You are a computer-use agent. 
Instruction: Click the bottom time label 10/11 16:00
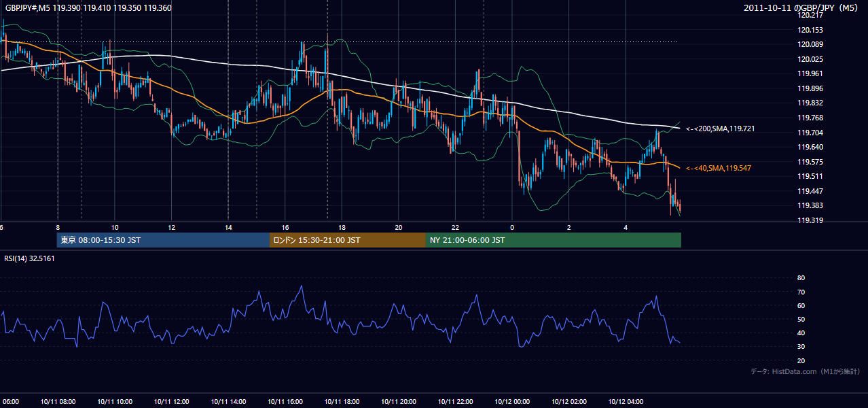click(285, 402)
